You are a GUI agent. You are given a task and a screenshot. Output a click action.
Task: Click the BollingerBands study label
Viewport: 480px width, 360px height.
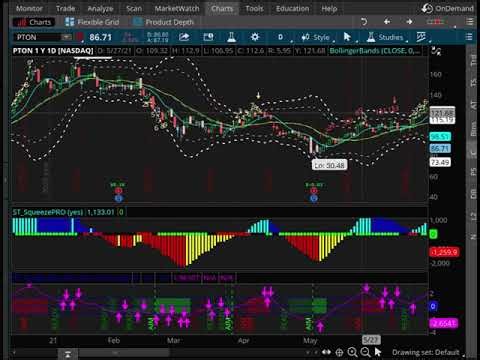[x=375, y=51]
